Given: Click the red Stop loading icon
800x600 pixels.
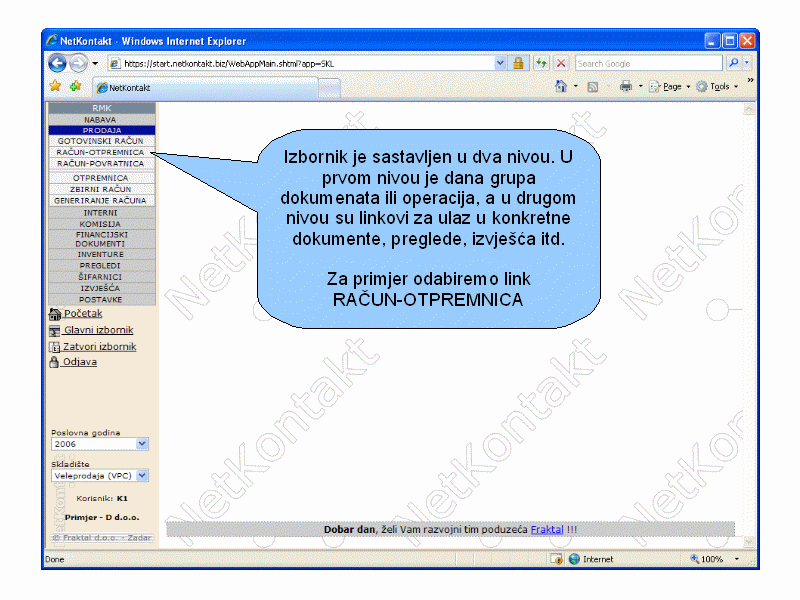Looking at the screenshot, I should click(x=561, y=63).
